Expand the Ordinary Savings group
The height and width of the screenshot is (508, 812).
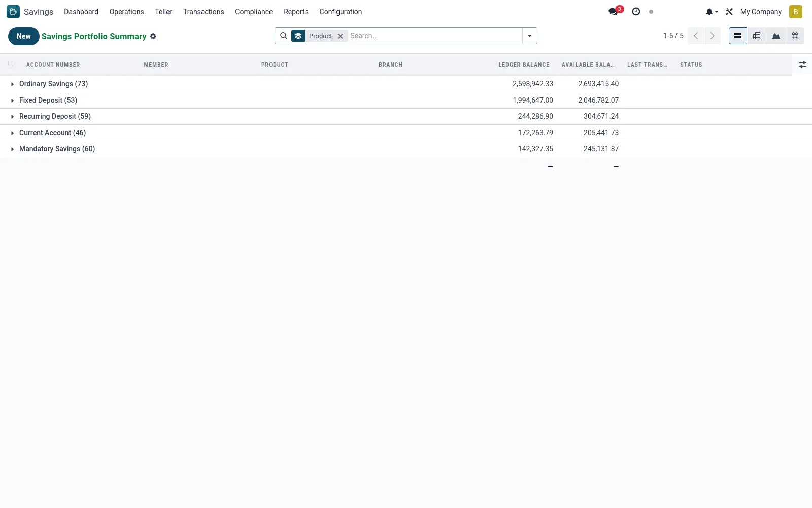53,84
